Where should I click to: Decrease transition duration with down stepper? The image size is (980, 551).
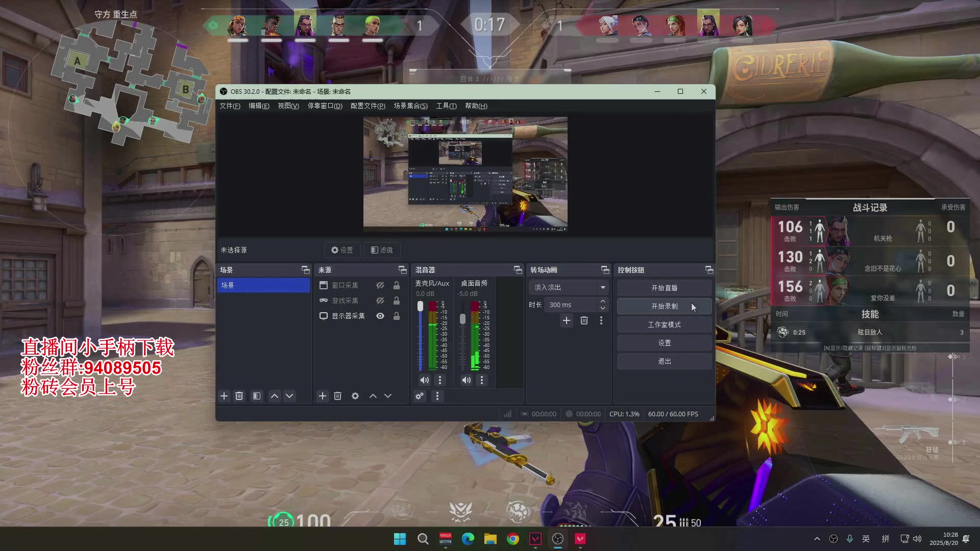pyautogui.click(x=603, y=308)
